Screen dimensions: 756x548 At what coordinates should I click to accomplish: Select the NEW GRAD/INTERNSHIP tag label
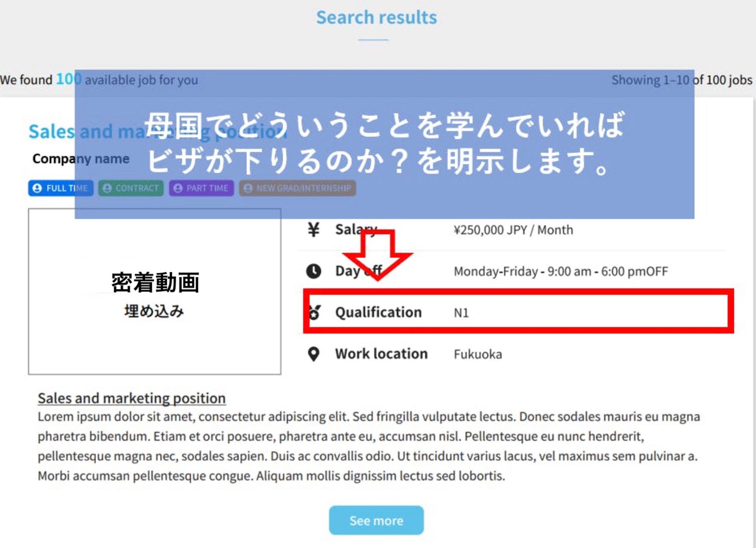303,188
